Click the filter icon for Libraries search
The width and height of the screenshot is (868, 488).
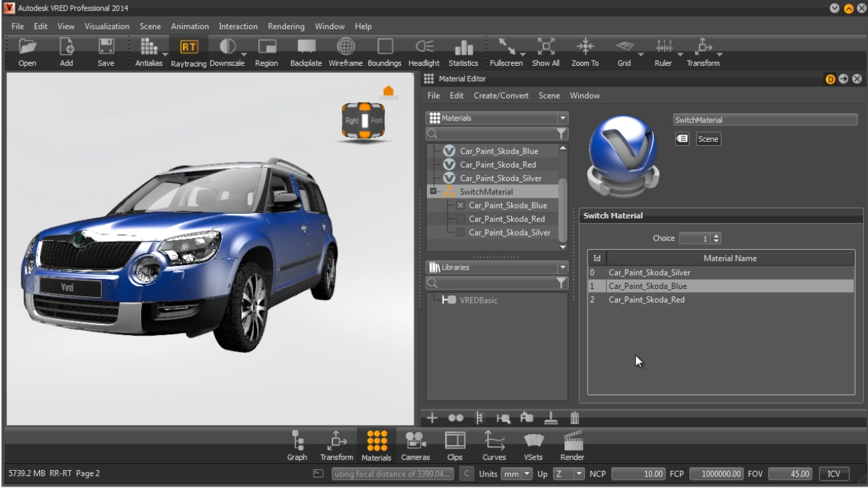coord(562,283)
